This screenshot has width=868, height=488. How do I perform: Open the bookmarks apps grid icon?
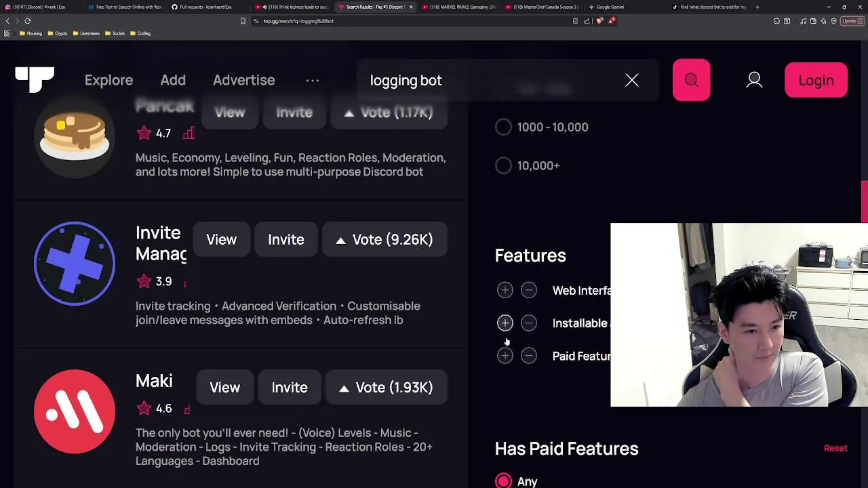click(7, 33)
